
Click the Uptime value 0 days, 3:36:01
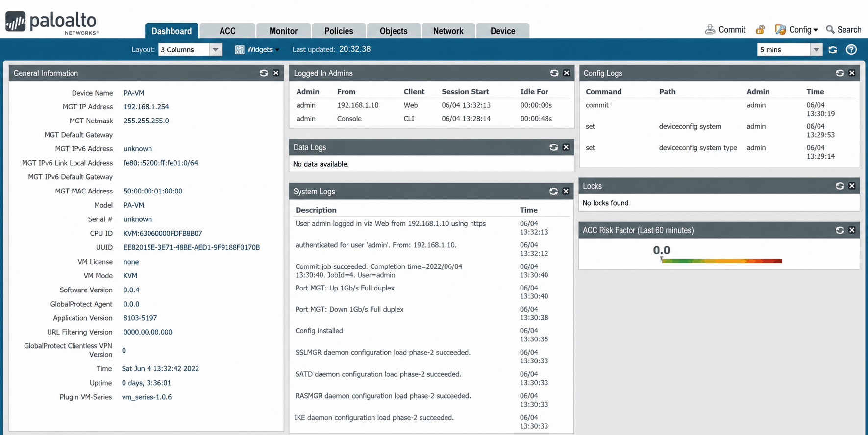[x=146, y=383]
